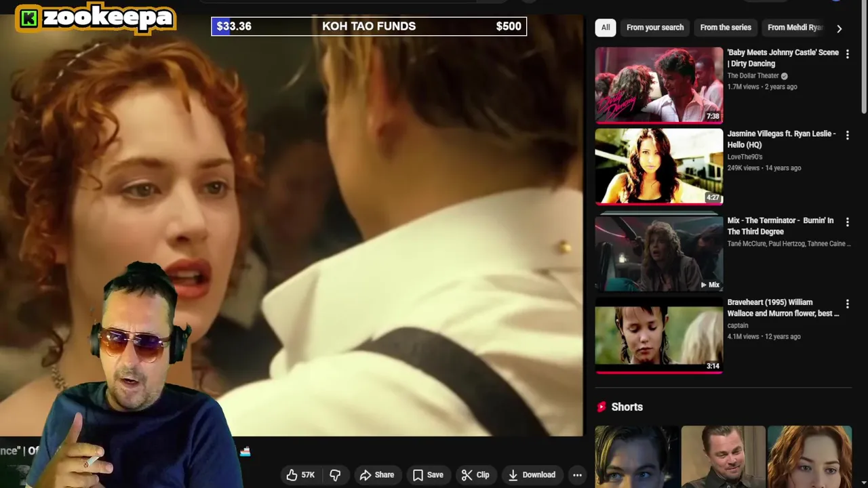Open the first Shorts thumbnail
Screen dimensions: 868x488
pyautogui.click(x=637, y=457)
